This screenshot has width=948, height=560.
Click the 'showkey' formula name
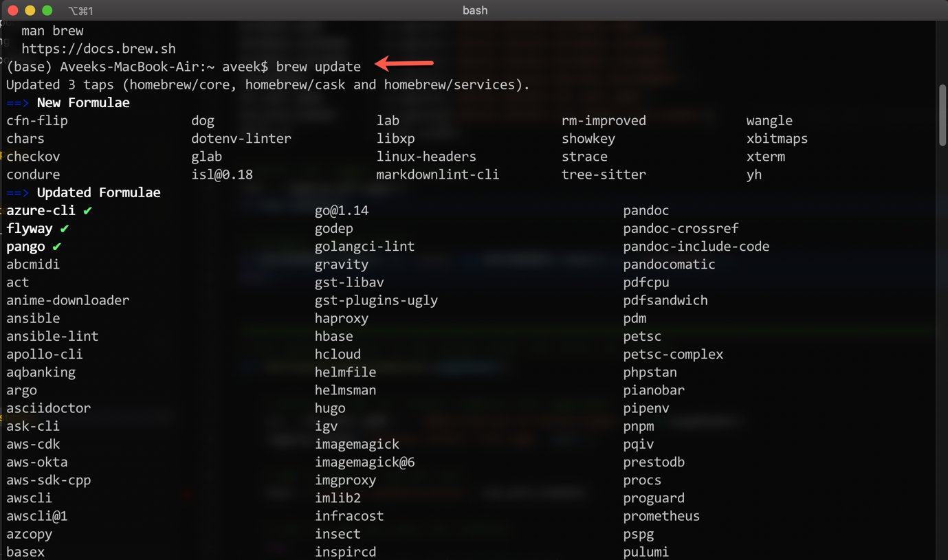pos(588,138)
